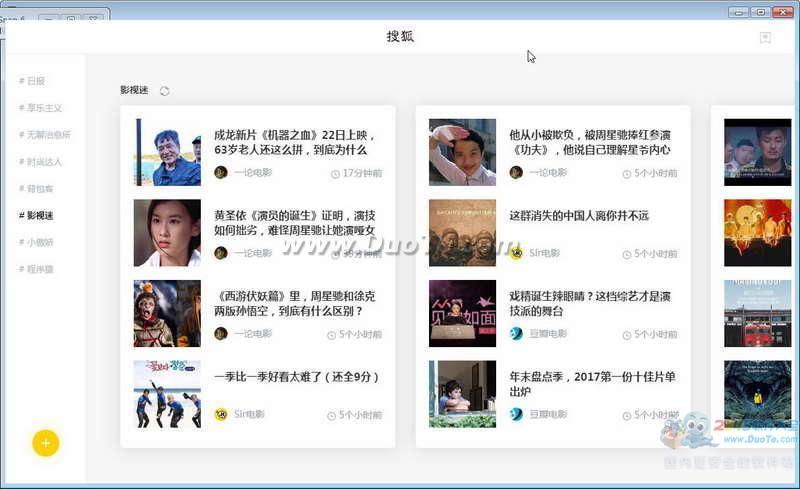The image size is (800, 489).
Task: Select the 影视迷 channel in sidebar
Action: click(x=36, y=215)
